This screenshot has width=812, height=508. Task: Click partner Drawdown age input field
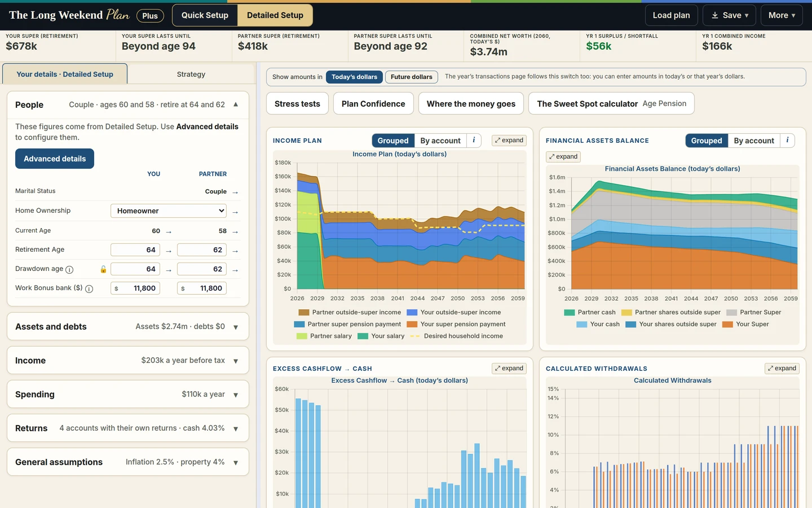click(202, 269)
